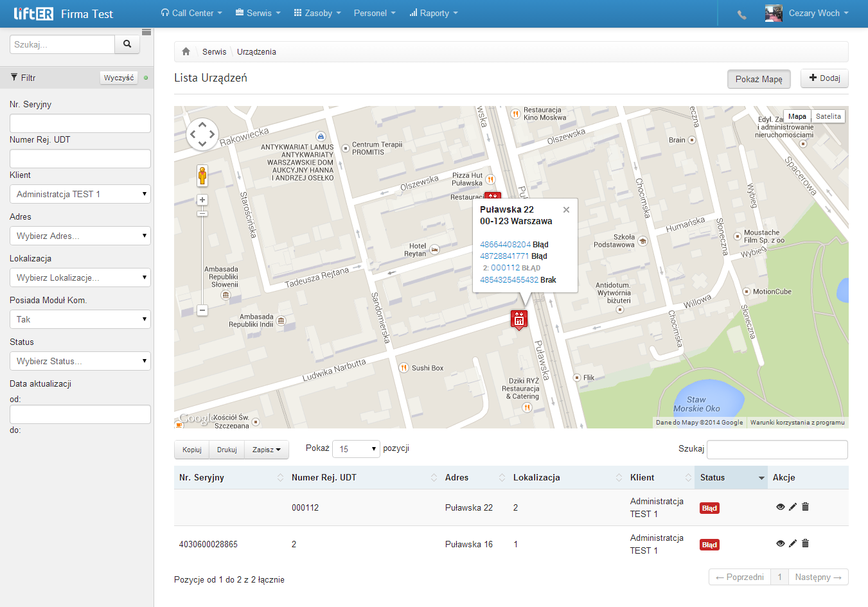The width and height of the screenshot is (868, 607).
Task: Click the Kopiuj button
Action: 192,450
